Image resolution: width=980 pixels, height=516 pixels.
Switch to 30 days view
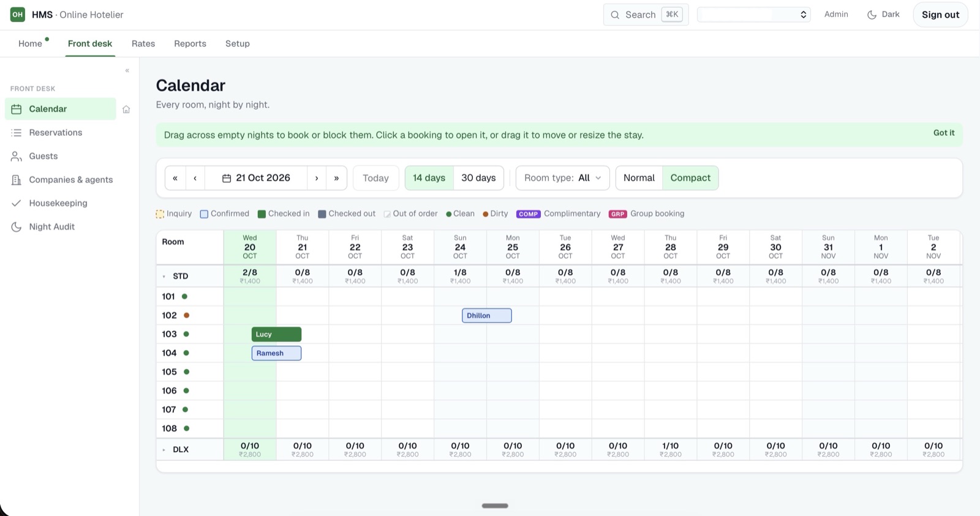(478, 178)
